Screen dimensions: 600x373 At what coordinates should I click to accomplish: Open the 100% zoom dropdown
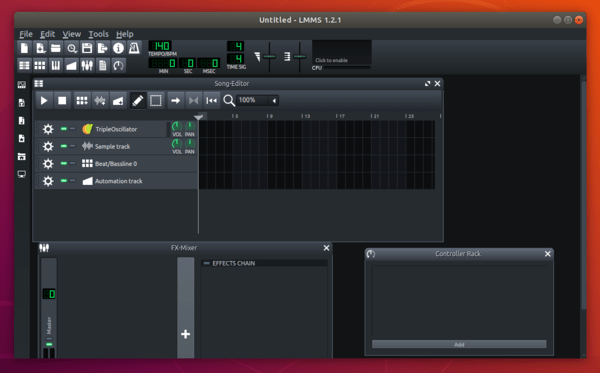[x=258, y=100]
